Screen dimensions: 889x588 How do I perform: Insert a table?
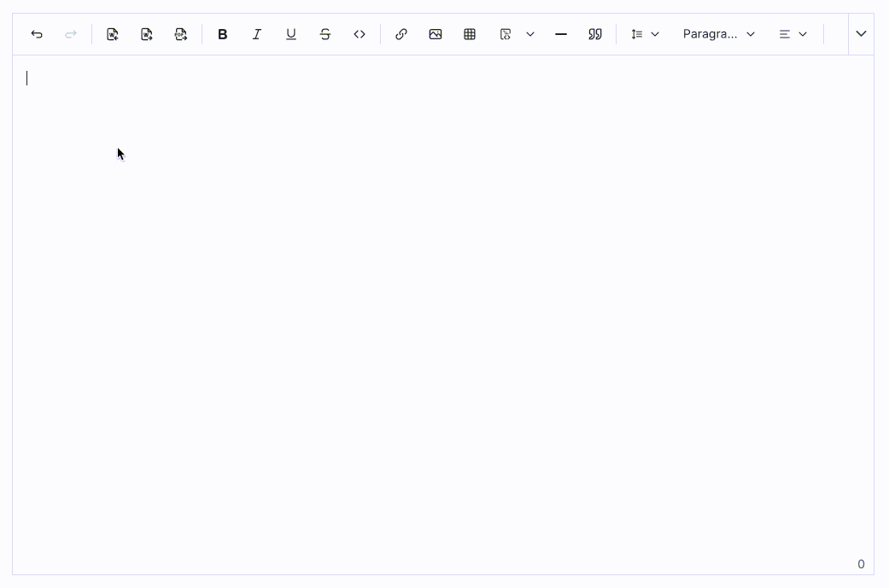[x=470, y=34]
